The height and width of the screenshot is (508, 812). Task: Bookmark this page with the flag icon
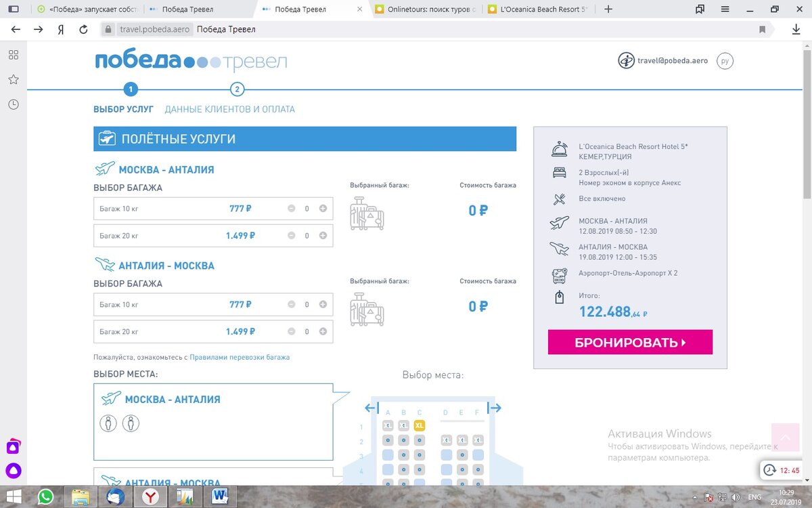763,30
